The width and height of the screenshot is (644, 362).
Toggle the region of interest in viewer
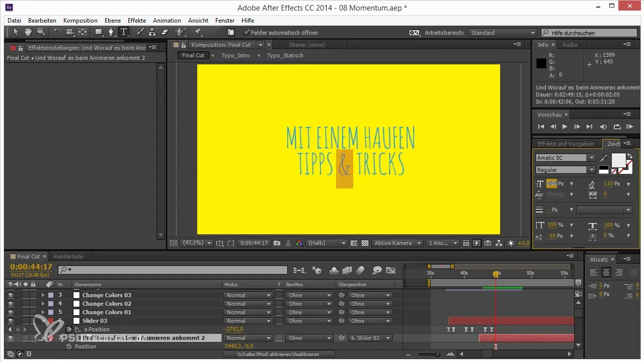[x=230, y=243]
